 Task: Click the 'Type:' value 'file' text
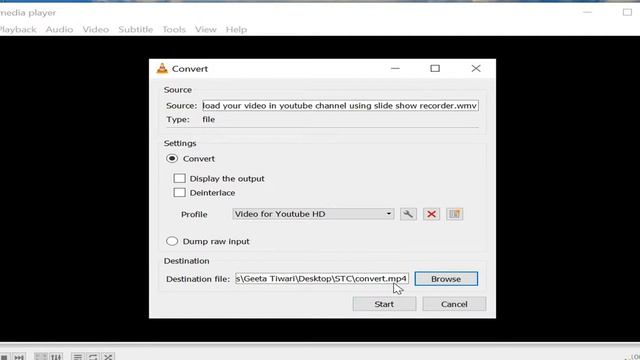[x=209, y=120]
